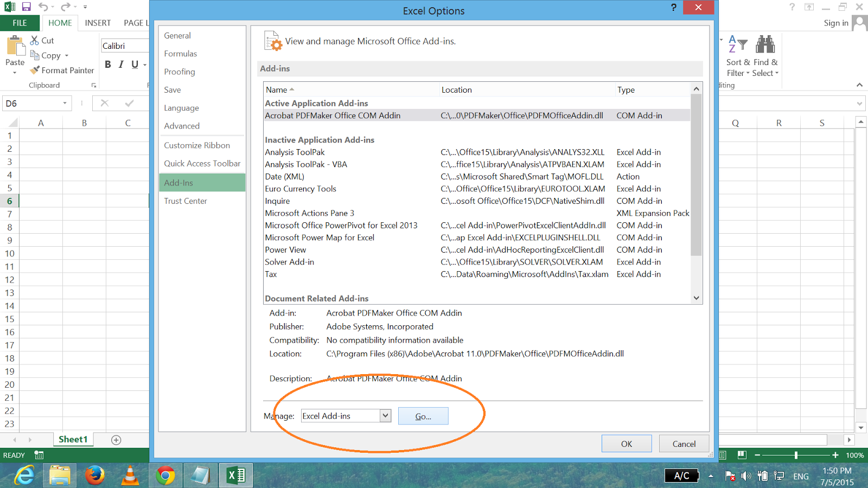
Task: Click Cancel in Excel Options dialog
Action: [x=684, y=444]
